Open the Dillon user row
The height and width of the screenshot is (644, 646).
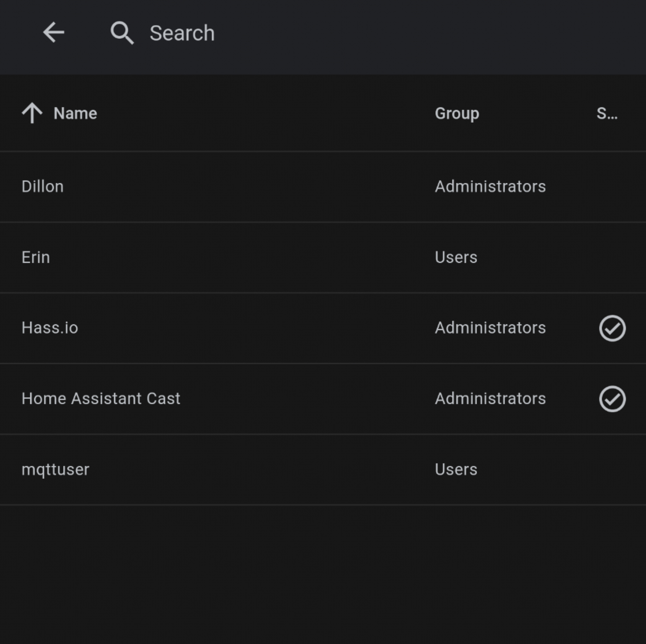tap(43, 186)
